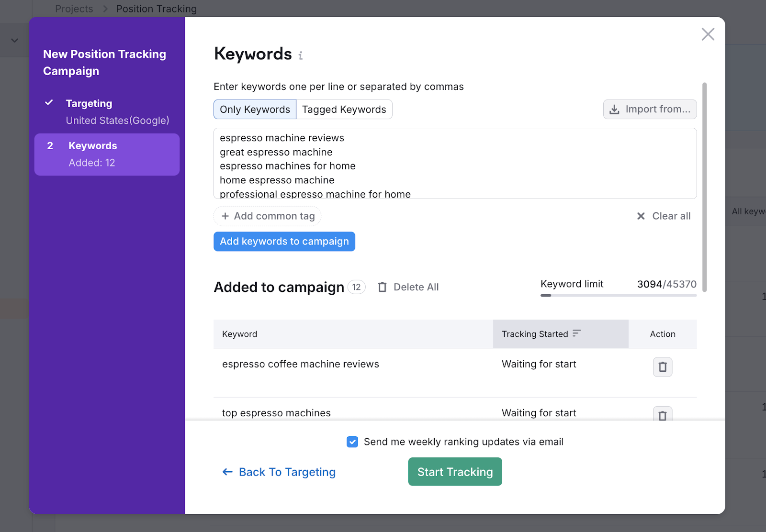Uncheck weekly ranking updates email checkbox
Screen dimensions: 766x532
[x=352, y=442]
